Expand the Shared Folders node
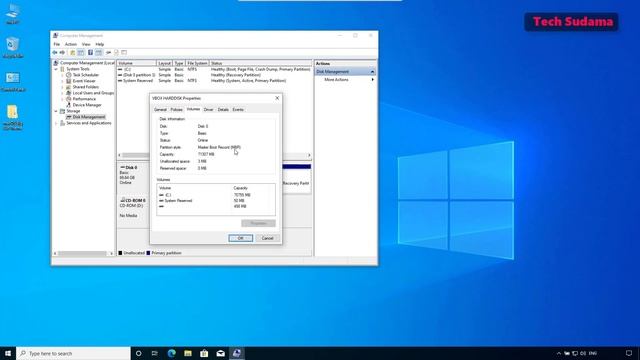Viewport: 640px width, 360px height. click(x=62, y=87)
